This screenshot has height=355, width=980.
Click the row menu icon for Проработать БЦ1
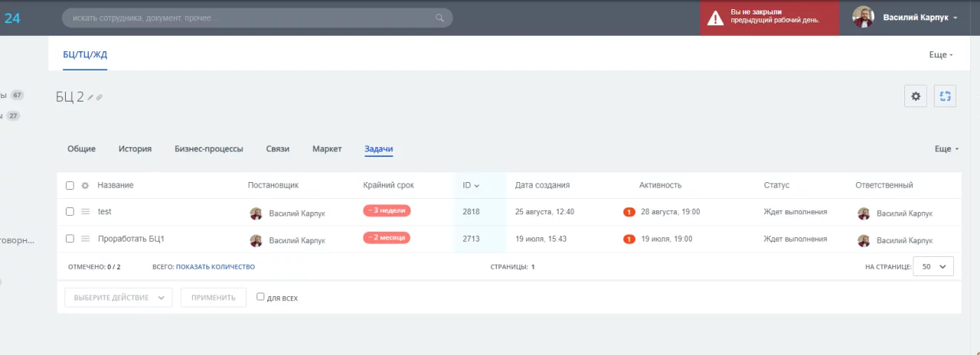click(86, 239)
